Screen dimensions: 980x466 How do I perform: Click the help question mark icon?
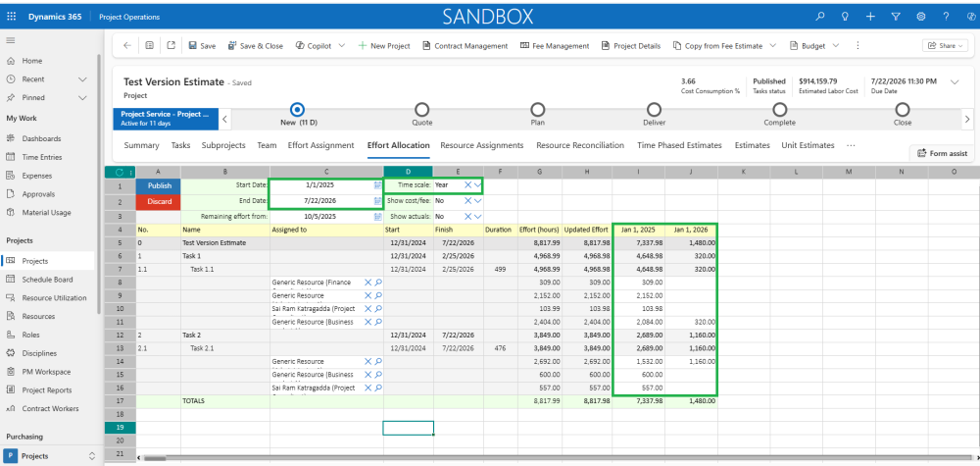coord(946,17)
